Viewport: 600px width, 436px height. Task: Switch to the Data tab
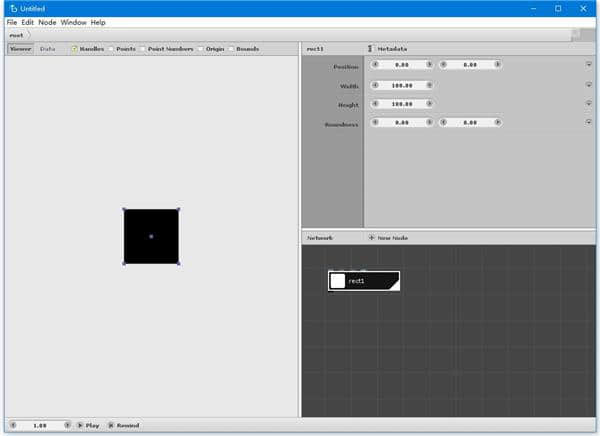pos(47,48)
